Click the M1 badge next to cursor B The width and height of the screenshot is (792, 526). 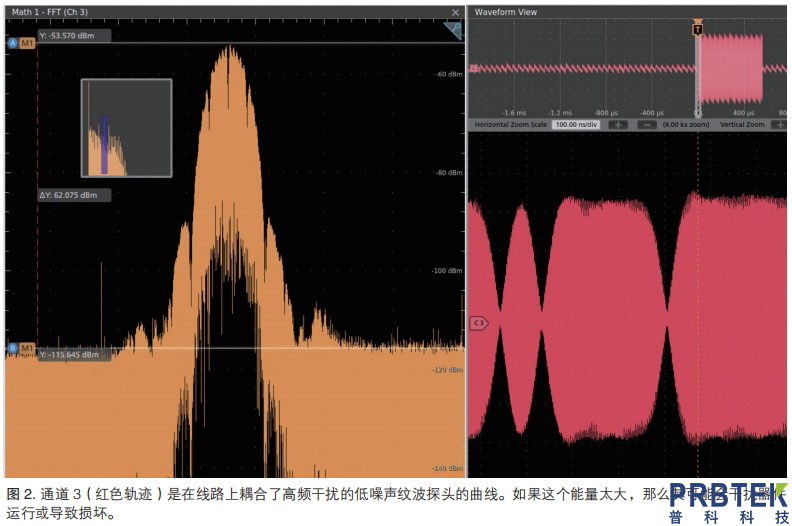[x=27, y=348]
